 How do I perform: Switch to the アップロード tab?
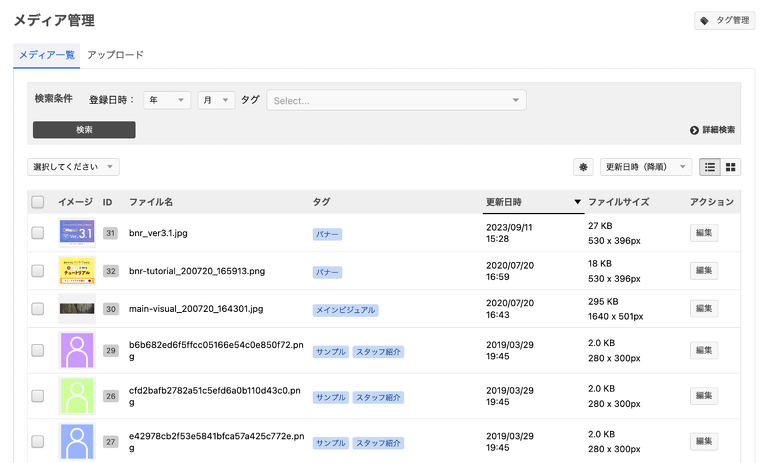(x=115, y=55)
